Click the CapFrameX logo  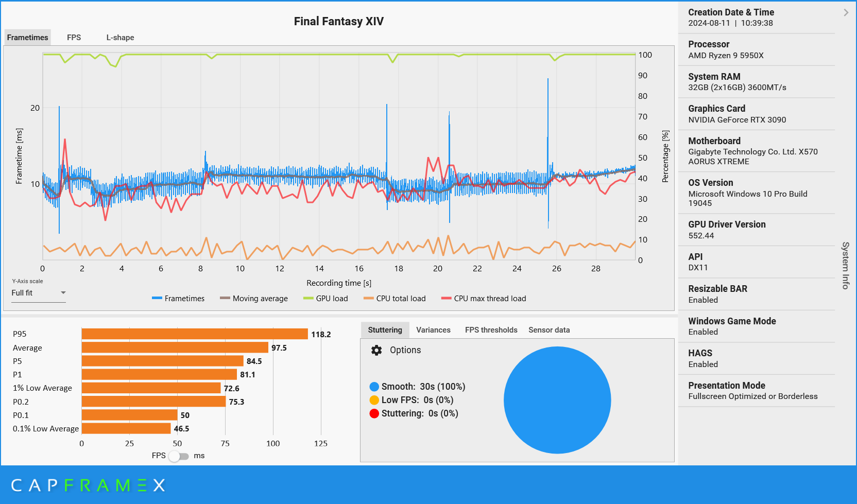(x=88, y=485)
